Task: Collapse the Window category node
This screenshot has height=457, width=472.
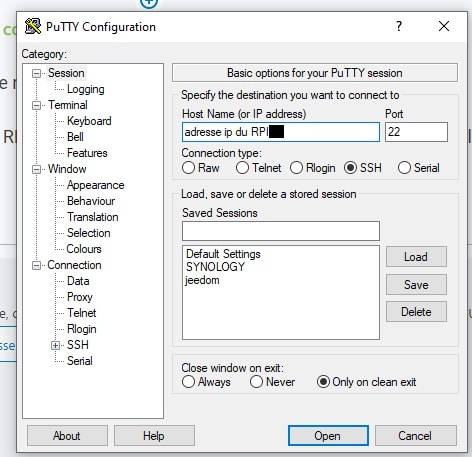Action: coord(36,169)
